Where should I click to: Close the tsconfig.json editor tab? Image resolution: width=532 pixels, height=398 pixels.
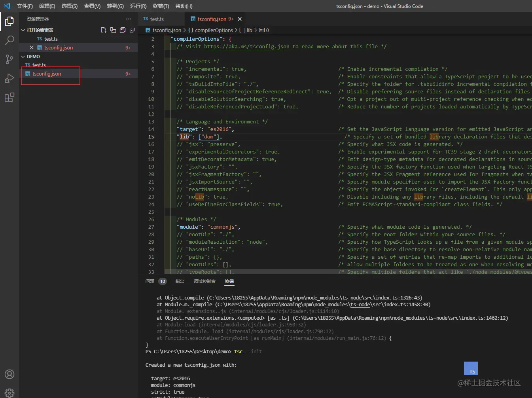pos(240,19)
